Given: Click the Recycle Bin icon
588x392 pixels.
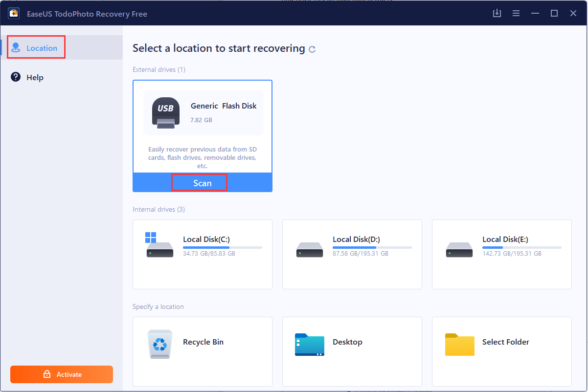Looking at the screenshot, I should pos(159,345).
